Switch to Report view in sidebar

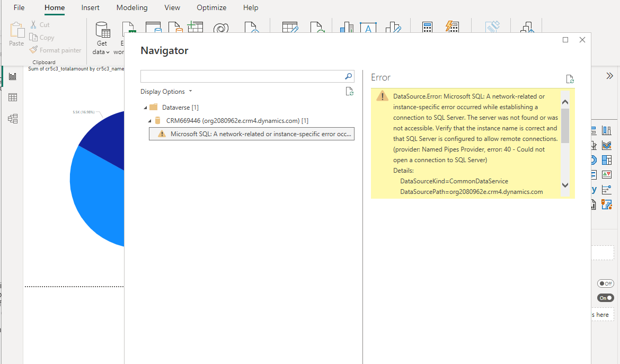[13, 76]
